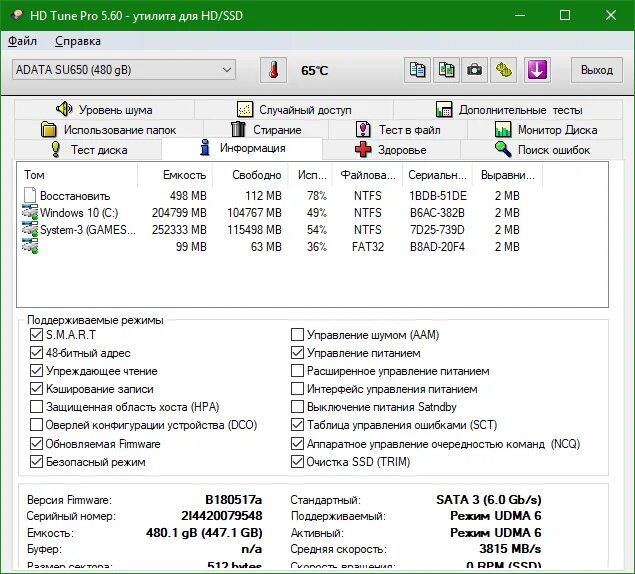Image resolution: width=635 pixels, height=574 pixels.
Task: Click the Емкость column header
Action: pyautogui.click(x=175, y=175)
